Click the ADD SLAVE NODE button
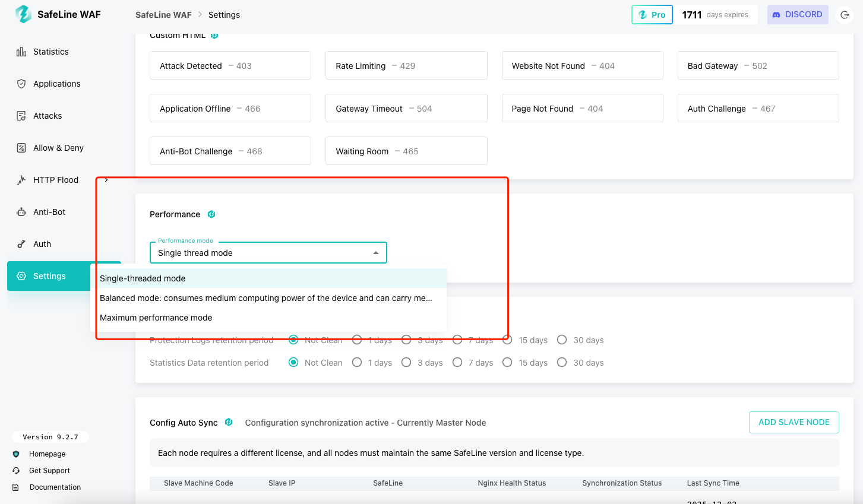Image resolution: width=863 pixels, height=504 pixels. click(x=794, y=422)
